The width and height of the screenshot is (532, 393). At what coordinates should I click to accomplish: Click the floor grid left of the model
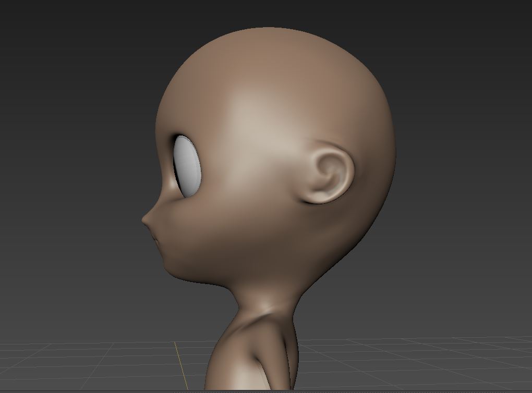click(78, 365)
